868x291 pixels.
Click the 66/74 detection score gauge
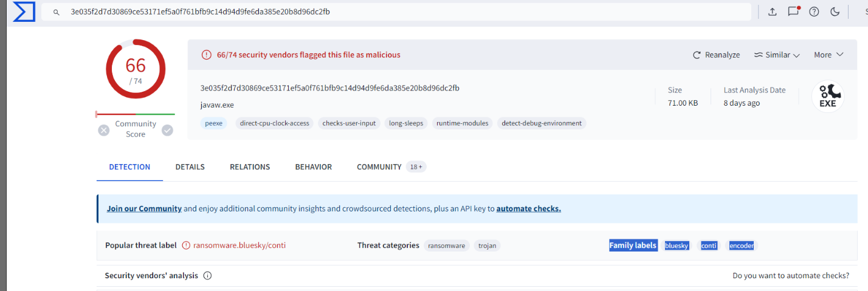[x=136, y=68]
